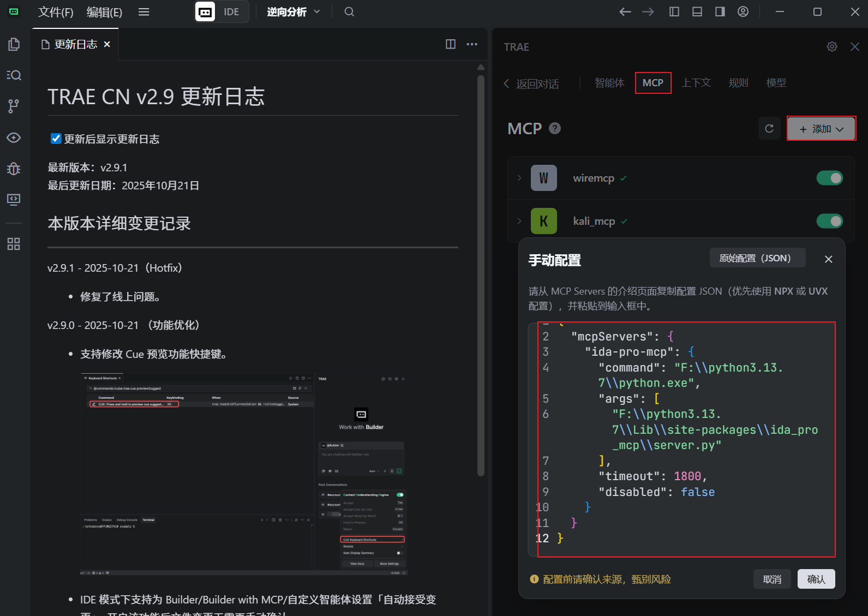
Task: Disable the kali_mcp server toggle
Action: click(x=830, y=221)
